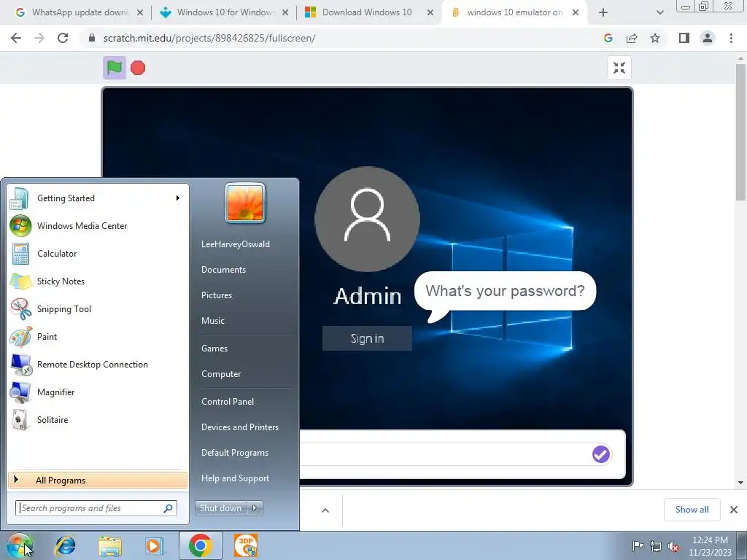Expand the downloads bar item chevron
The image size is (747, 560).
click(x=325, y=510)
